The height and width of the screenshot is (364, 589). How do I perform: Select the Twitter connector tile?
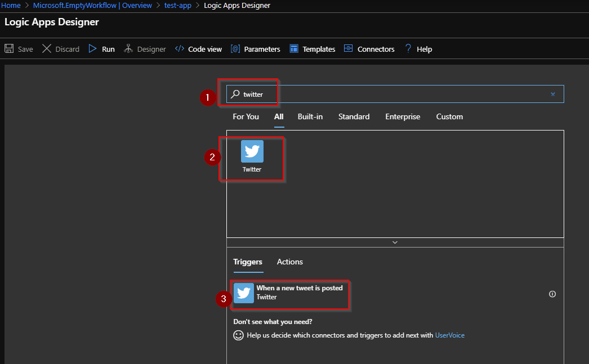(252, 156)
